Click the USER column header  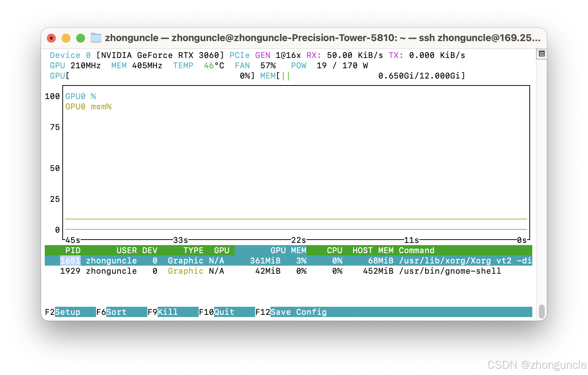126,250
